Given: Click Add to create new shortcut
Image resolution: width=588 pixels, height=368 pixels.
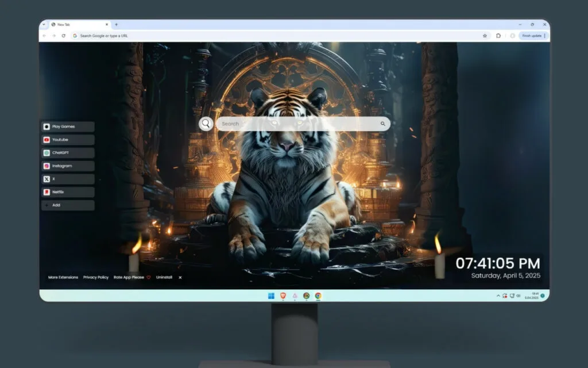Looking at the screenshot, I should tap(68, 205).
